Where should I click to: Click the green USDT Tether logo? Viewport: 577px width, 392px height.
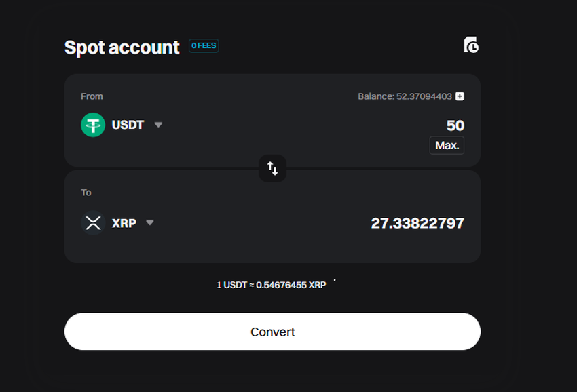click(x=93, y=125)
